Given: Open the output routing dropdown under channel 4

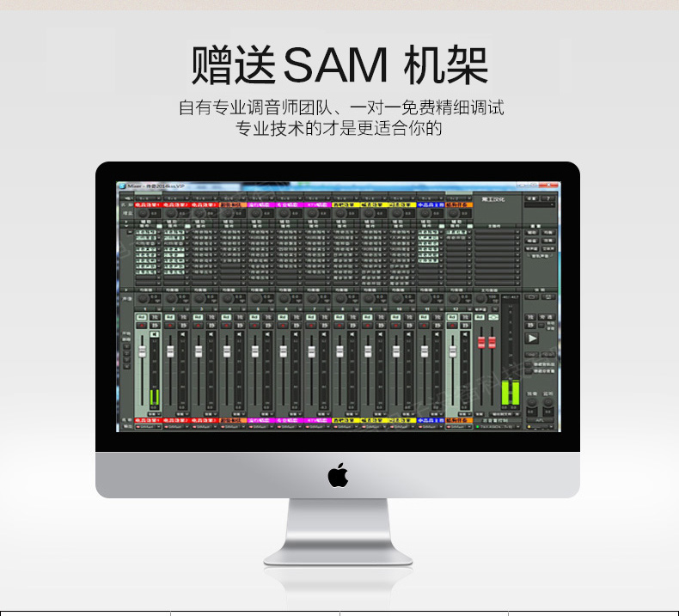Looking at the screenshot, I should [x=233, y=426].
